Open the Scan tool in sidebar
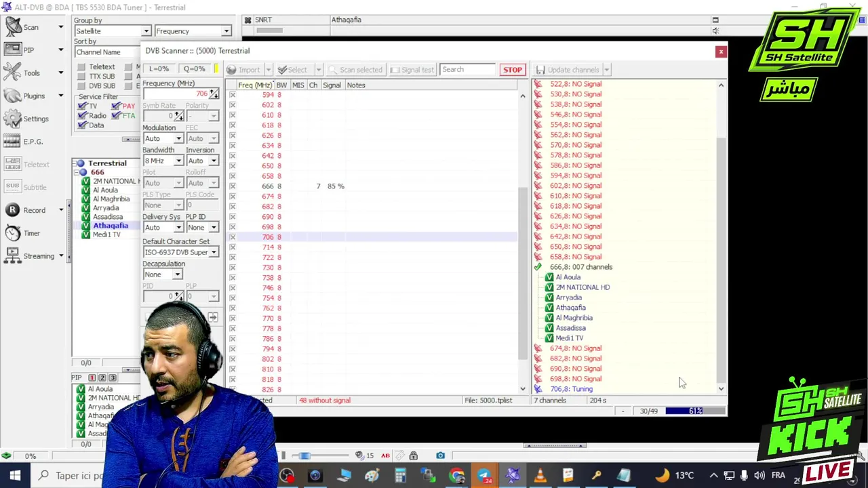 coord(14,27)
